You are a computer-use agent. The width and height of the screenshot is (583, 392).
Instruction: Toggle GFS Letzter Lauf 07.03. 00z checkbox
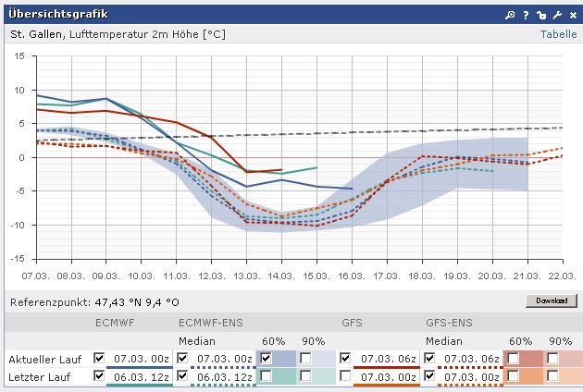[346, 375]
